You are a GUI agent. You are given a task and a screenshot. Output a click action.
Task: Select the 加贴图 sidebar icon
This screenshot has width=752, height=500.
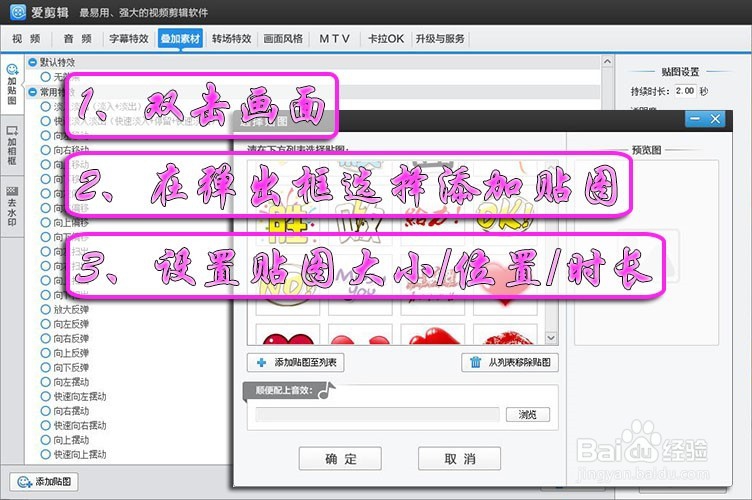[x=12, y=84]
